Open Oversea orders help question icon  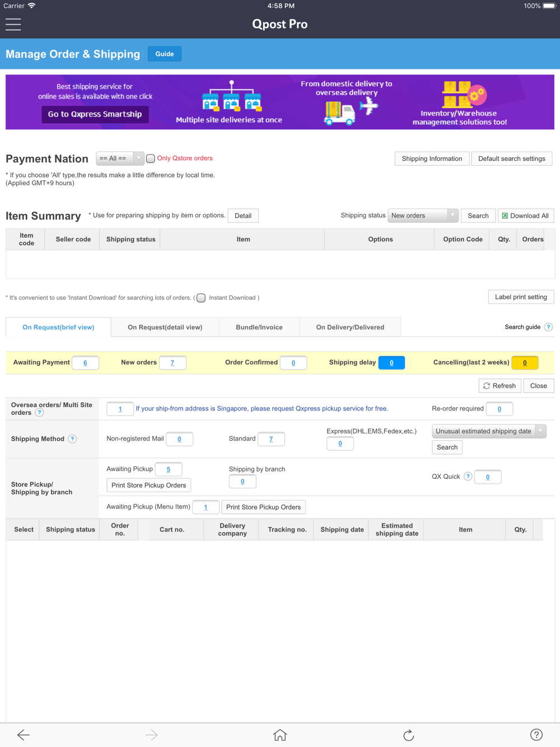(x=39, y=413)
